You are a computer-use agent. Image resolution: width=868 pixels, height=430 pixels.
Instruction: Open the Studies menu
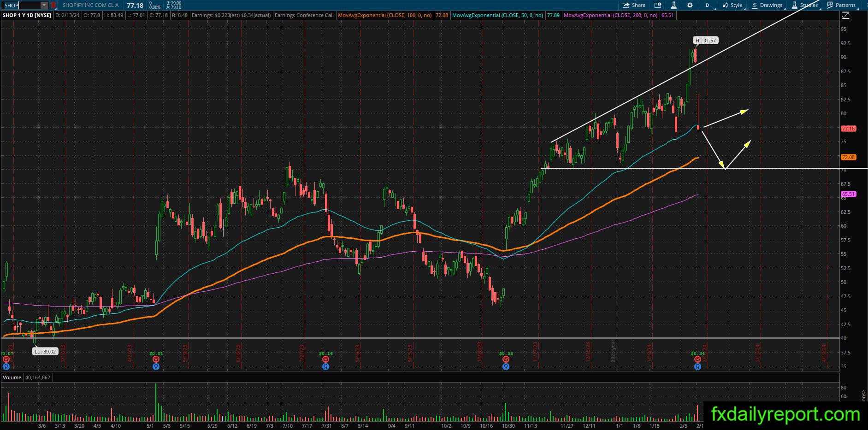coord(805,5)
